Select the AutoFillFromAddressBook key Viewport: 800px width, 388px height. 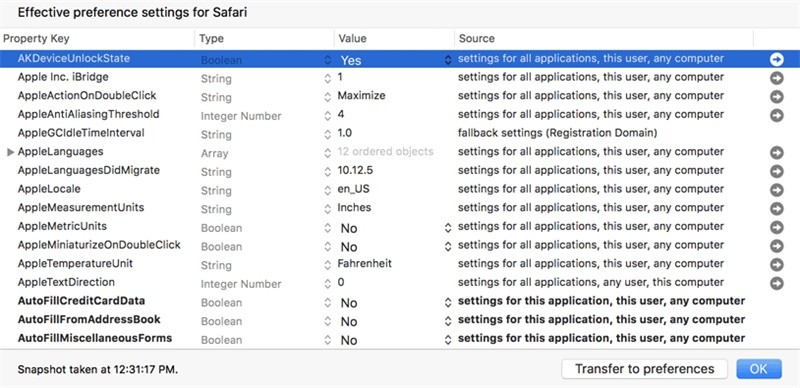pyautogui.click(x=89, y=319)
